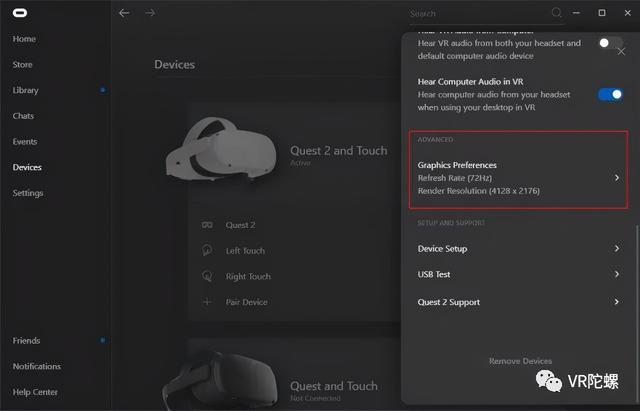Click Quest and Touch title
The image size is (640, 411).
(x=334, y=386)
